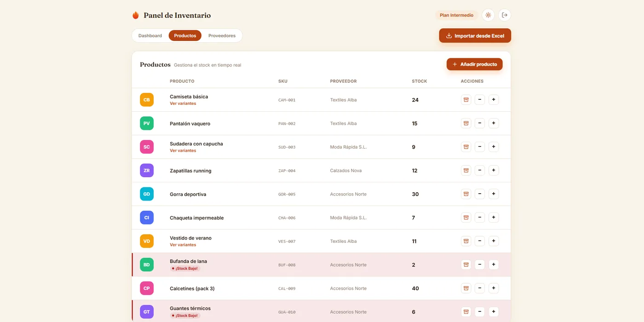644x322 pixels.
Task: Decrease stock for Bufanda de lana
Action: [x=480, y=264]
